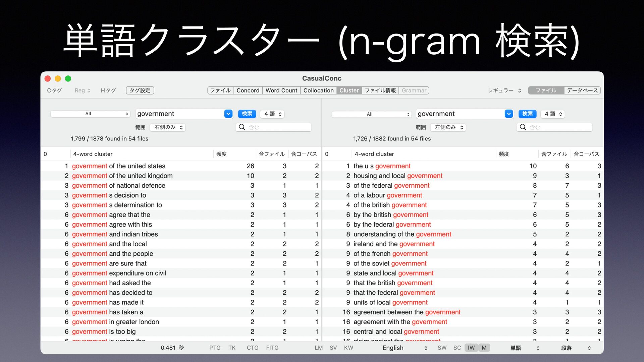Sort left table by 頻度 column
The image size is (644, 362).
(x=221, y=154)
